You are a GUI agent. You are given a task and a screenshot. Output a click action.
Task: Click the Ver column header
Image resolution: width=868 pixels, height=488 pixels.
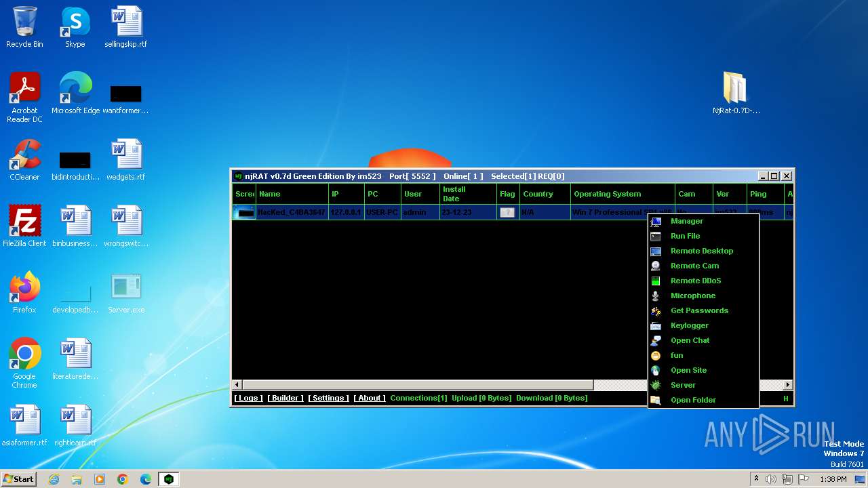click(x=730, y=194)
